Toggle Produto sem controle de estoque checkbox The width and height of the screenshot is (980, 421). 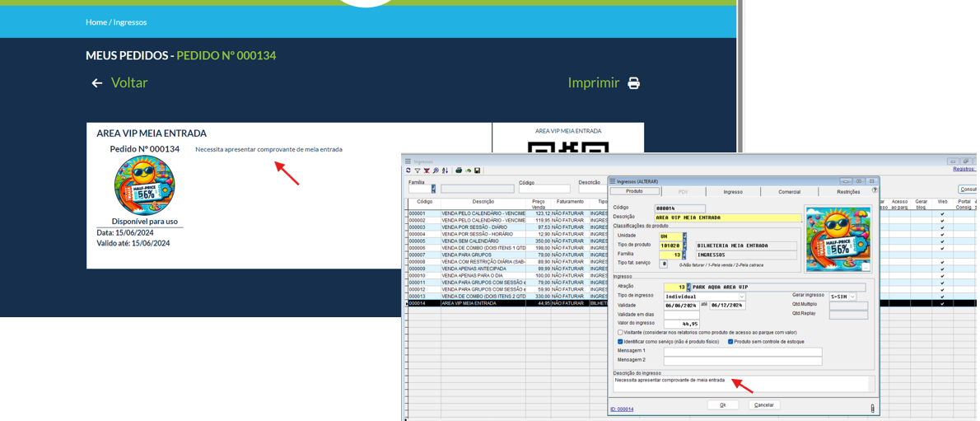pos(730,342)
